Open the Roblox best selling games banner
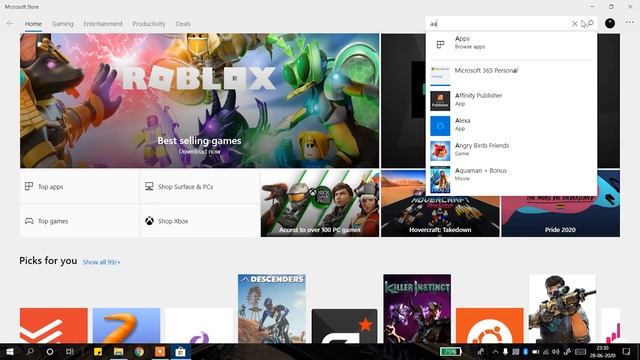 click(x=200, y=100)
